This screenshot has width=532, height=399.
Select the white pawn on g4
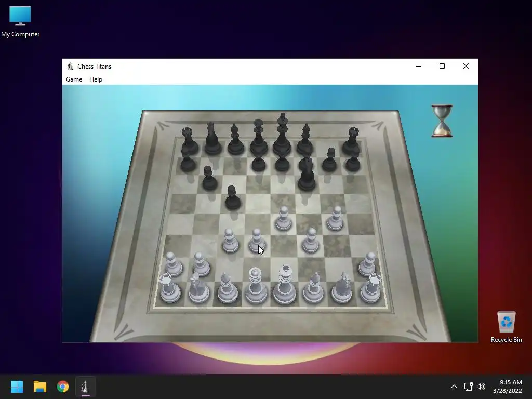point(335,219)
